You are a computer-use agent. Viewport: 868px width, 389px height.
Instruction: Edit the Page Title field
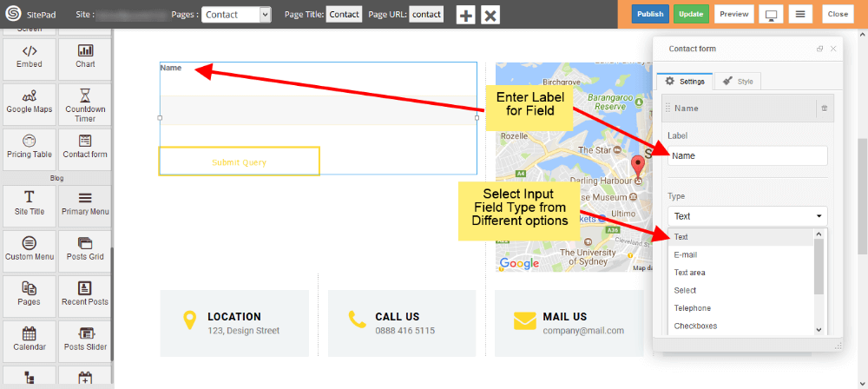click(345, 15)
